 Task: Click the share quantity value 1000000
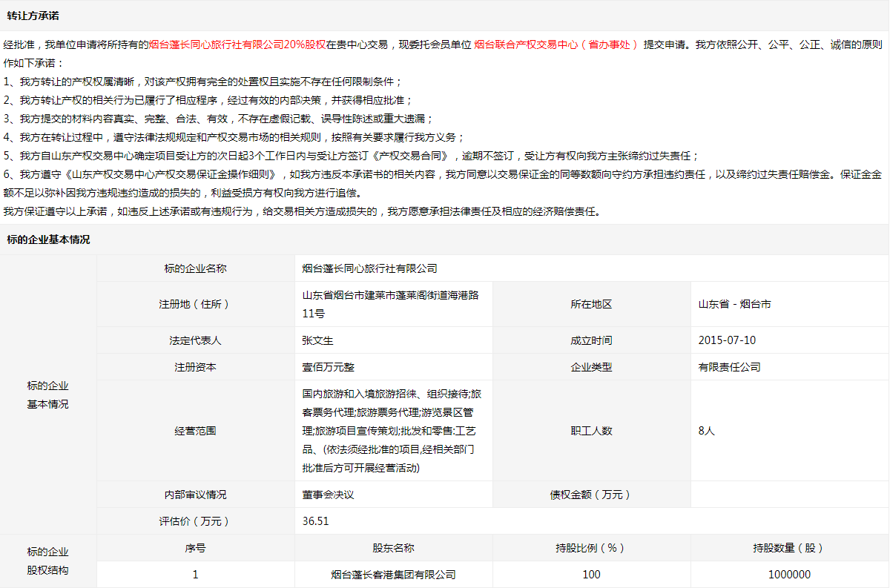pyautogui.click(x=790, y=575)
